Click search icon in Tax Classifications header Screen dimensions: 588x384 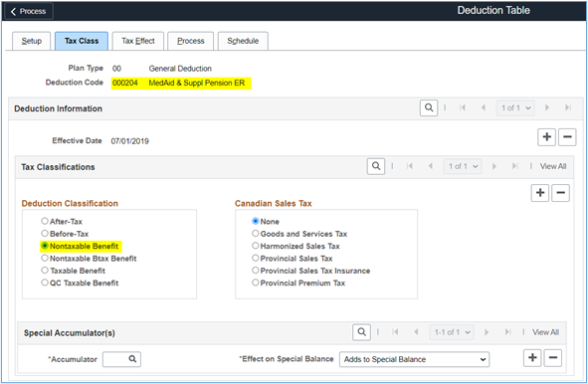tap(376, 166)
